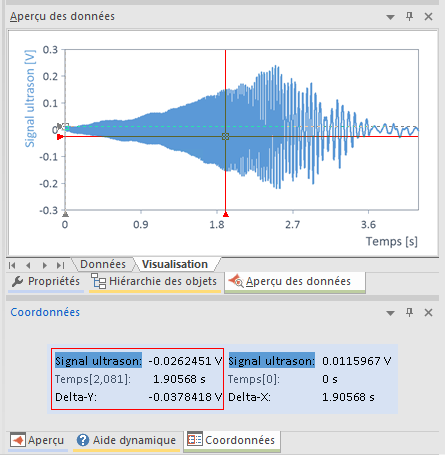Image resolution: width=445 pixels, height=455 pixels.
Task: Open Aide dynamique help tab
Action: coord(126,440)
